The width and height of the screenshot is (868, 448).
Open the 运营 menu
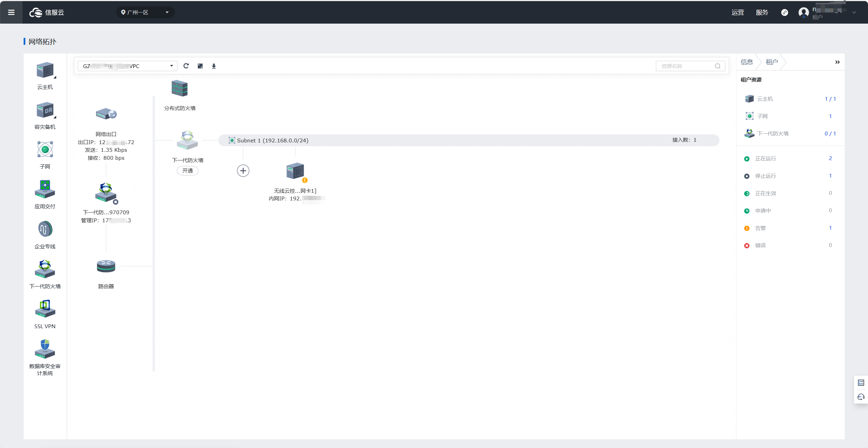point(737,13)
